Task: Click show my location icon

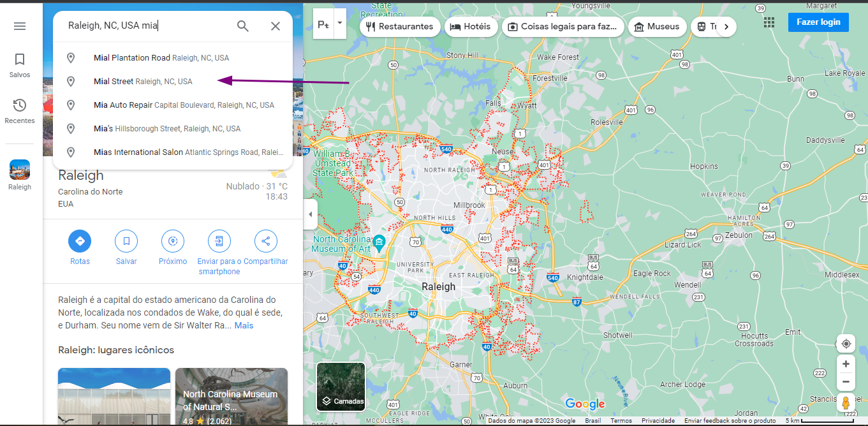Action: coord(846,344)
